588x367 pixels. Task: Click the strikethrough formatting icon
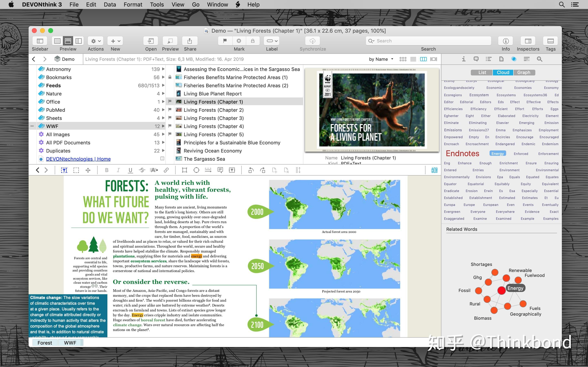point(142,170)
